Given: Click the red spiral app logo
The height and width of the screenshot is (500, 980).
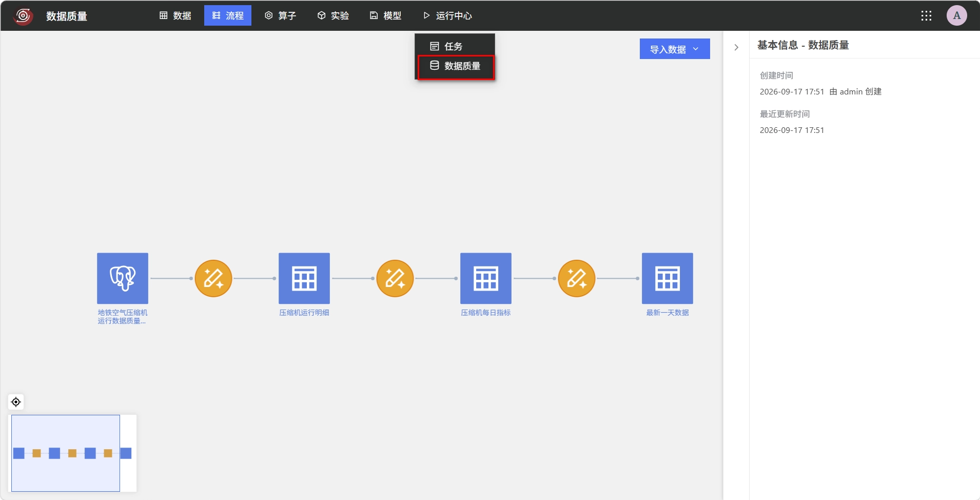Looking at the screenshot, I should pos(23,16).
